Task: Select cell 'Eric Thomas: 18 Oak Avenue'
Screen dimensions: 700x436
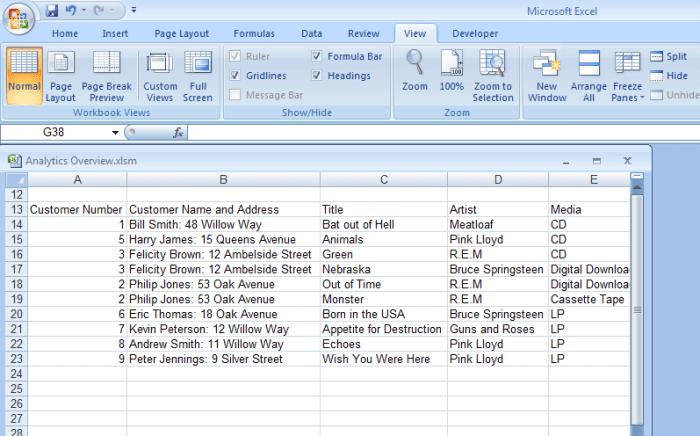Action: tap(223, 314)
